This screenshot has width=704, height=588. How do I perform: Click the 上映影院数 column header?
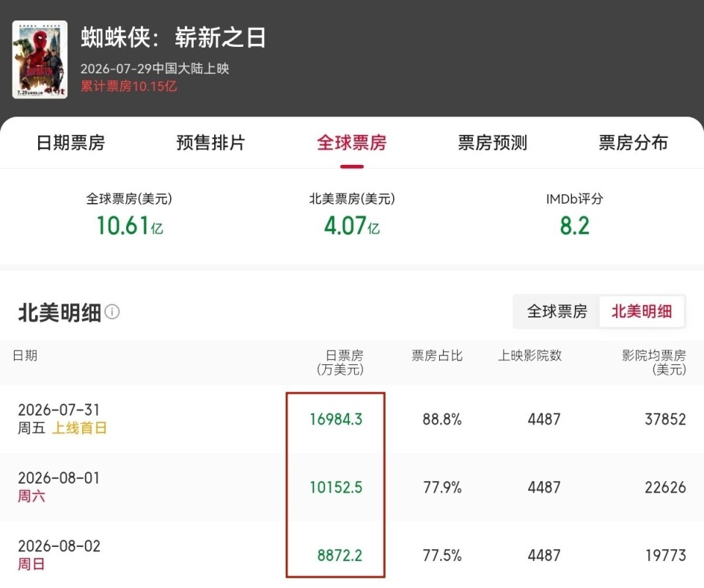(529, 356)
